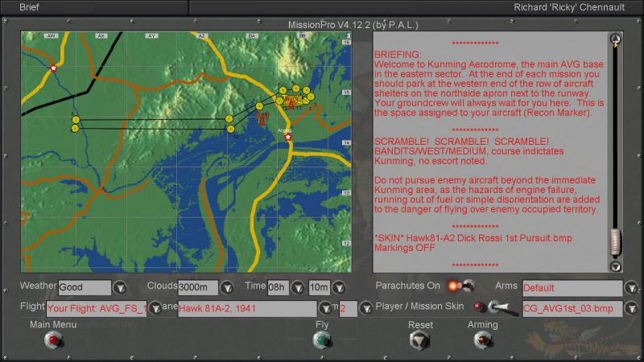644x362 pixels.
Task: Expand the Time hour dropdown next to 08h
Action: click(298, 287)
